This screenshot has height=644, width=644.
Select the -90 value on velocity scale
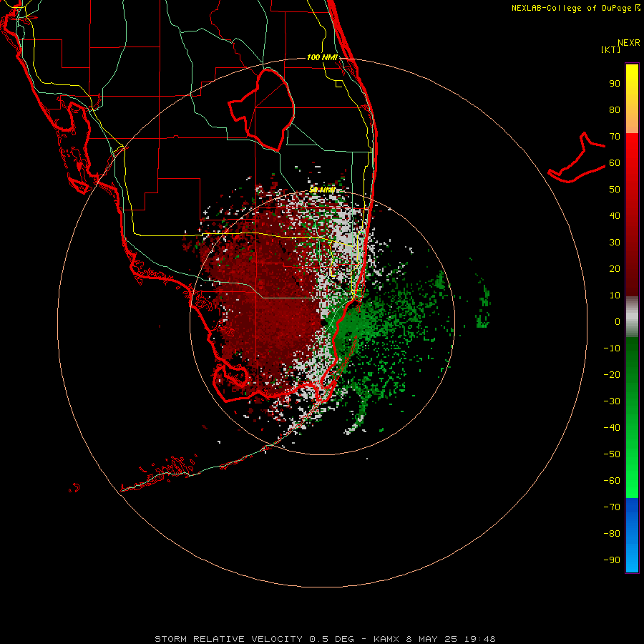click(612, 560)
